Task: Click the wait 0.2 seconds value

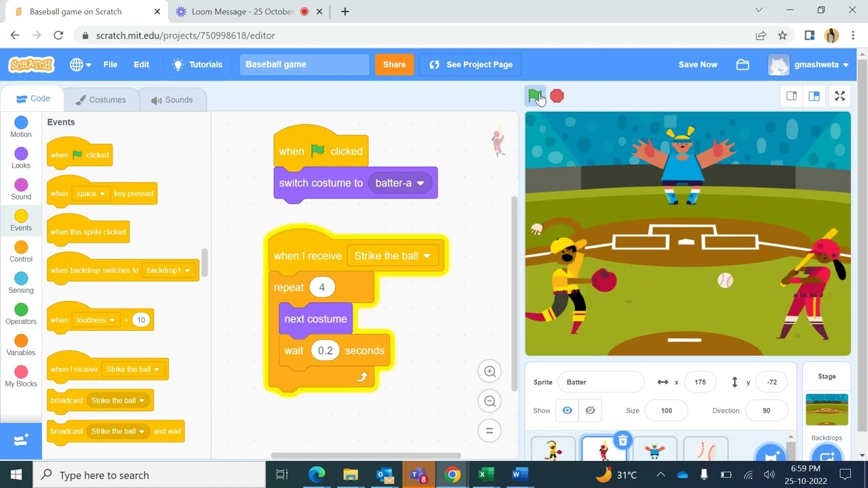Action: point(325,350)
